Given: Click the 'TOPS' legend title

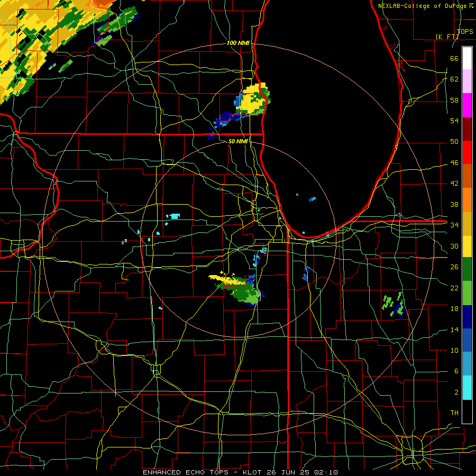Looking at the screenshot, I should 465,31.
